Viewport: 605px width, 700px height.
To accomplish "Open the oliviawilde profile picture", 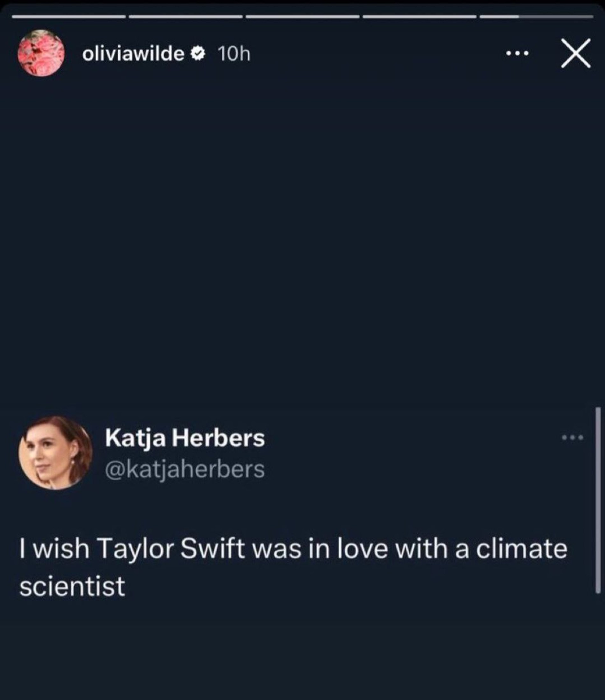I will tap(41, 53).
